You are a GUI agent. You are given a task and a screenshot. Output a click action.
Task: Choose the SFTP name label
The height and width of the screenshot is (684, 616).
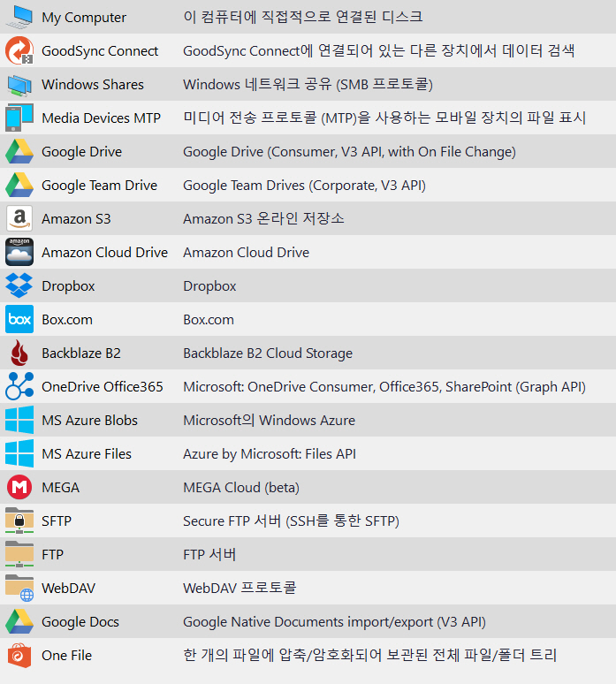click(x=57, y=521)
